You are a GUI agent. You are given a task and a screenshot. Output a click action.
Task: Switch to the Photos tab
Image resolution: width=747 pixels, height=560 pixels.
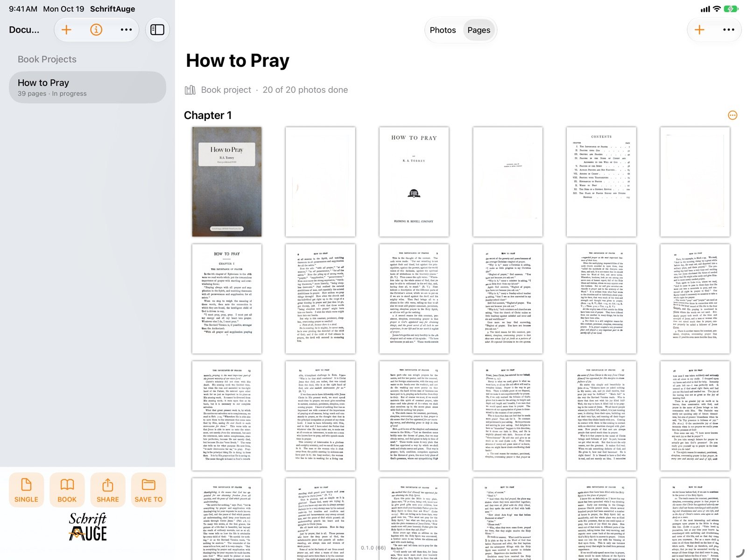tap(443, 30)
